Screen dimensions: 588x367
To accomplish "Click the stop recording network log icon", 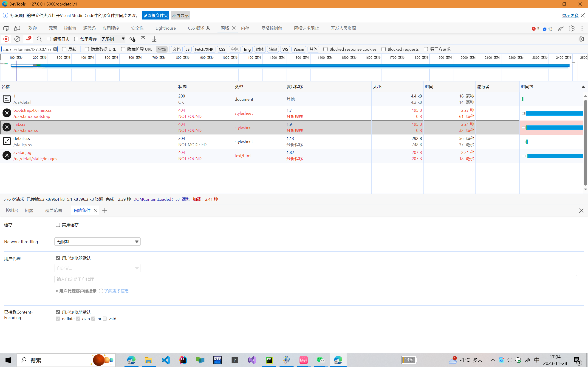I will pyautogui.click(x=6, y=39).
